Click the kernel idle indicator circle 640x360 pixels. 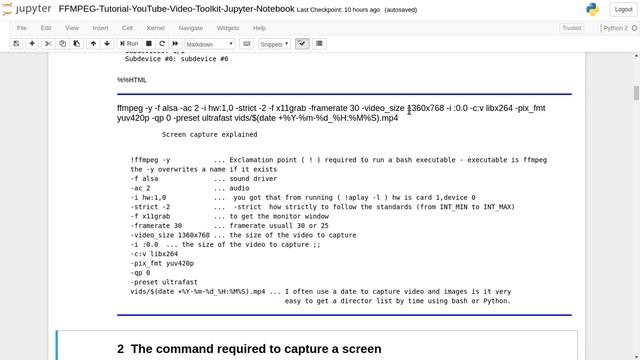pos(634,28)
